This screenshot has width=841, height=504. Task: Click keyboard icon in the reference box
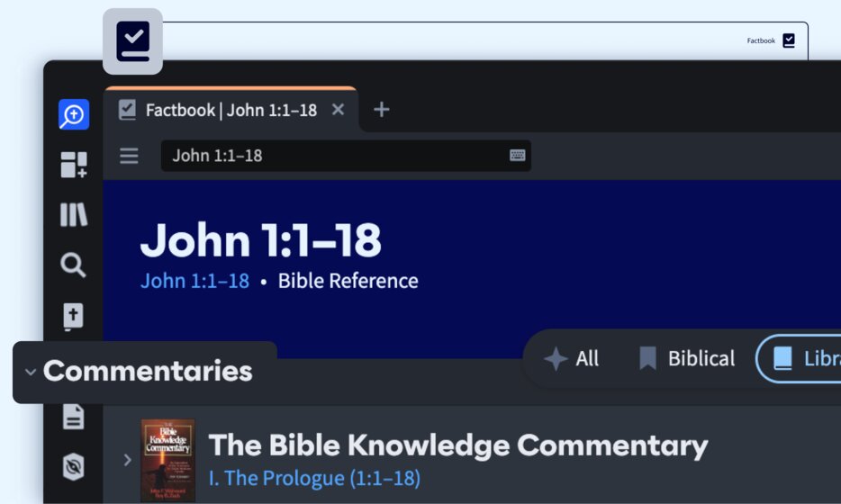(517, 156)
